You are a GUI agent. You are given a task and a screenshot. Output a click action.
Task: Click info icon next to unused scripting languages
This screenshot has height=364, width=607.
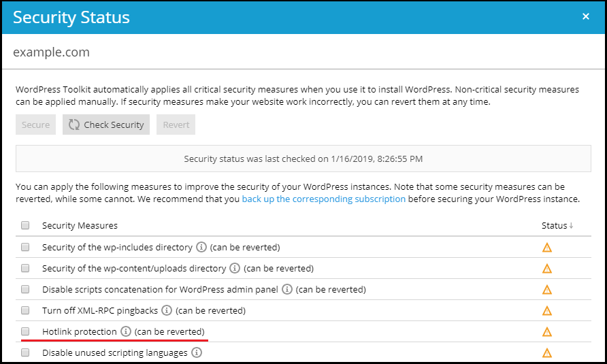(x=197, y=352)
